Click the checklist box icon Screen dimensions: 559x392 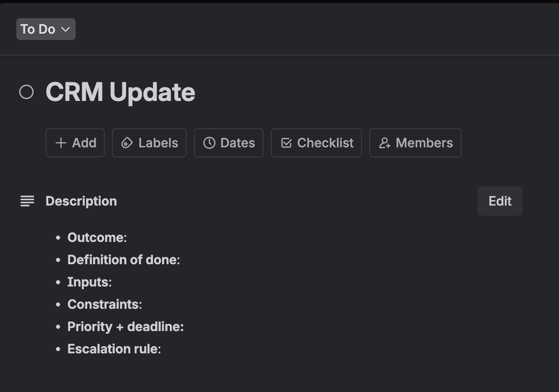point(286,143)
